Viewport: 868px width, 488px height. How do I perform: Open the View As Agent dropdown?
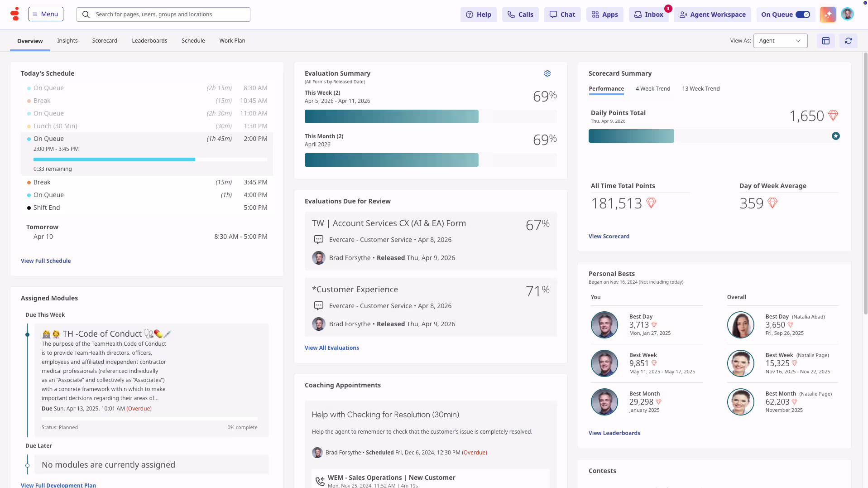(x=780, y=41)
